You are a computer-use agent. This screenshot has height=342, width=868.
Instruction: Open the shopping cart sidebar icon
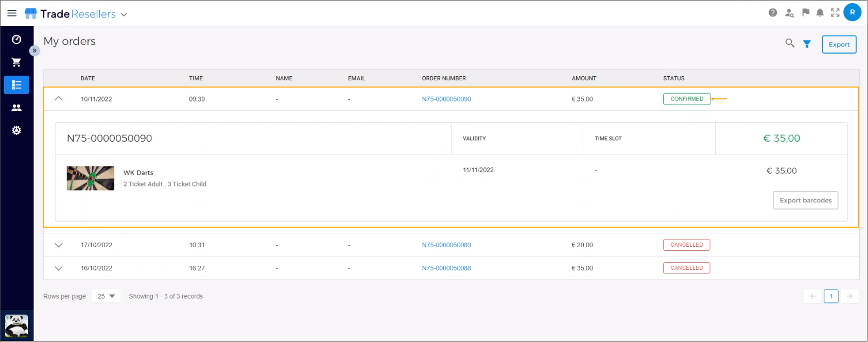coord(16,62)
